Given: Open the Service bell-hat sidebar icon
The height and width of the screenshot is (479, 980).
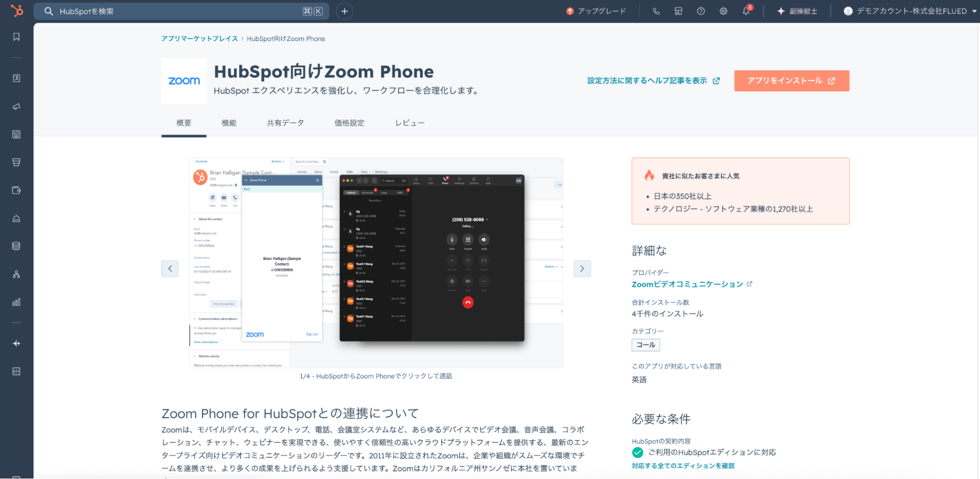Looking at the screenshot, I should tap(16, 218).
